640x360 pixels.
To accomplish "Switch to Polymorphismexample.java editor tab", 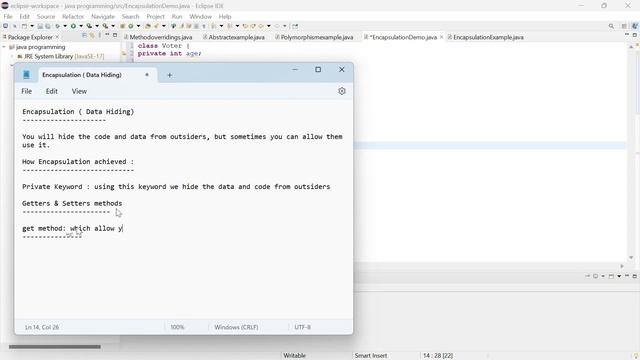I will click(314, 37).
